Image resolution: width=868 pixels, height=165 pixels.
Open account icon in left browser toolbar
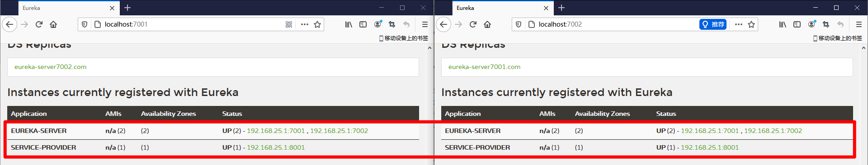tap(378, 24)
